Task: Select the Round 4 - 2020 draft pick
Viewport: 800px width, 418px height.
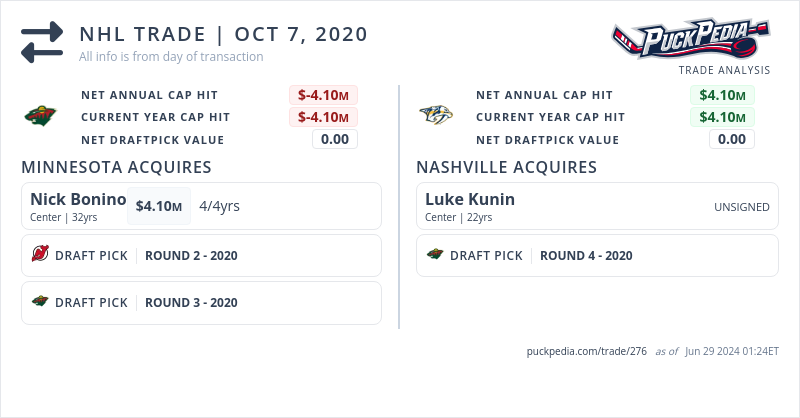Action: (586, 255)
